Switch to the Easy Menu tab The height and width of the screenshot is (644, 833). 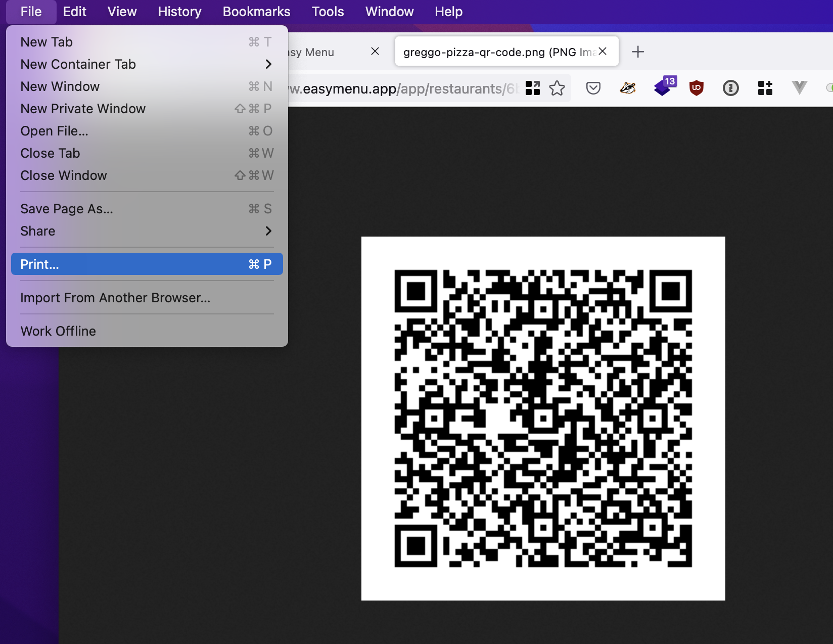(323, 52)
